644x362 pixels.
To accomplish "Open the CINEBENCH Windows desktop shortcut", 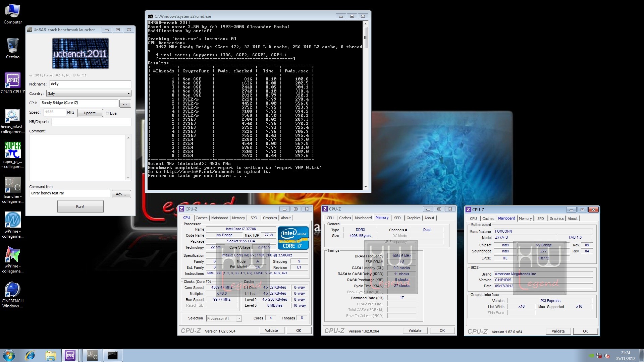I will coord(12,294).
